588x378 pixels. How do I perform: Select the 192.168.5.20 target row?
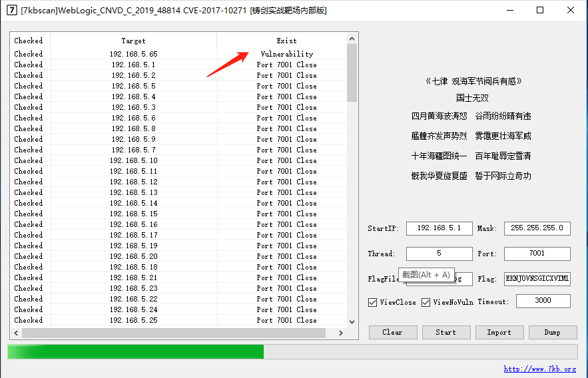pyautogui.click(x=178, y=256)
